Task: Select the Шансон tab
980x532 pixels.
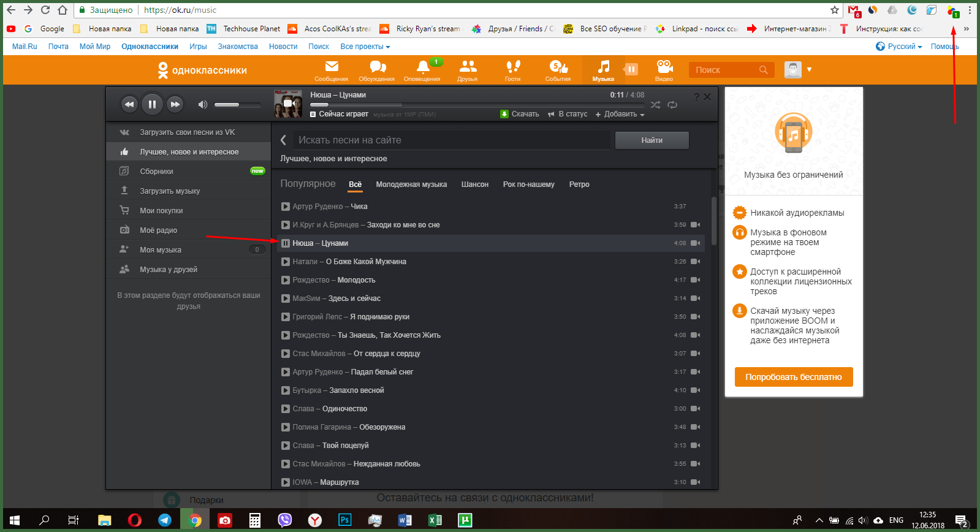Action: click(x=475, y=184)
